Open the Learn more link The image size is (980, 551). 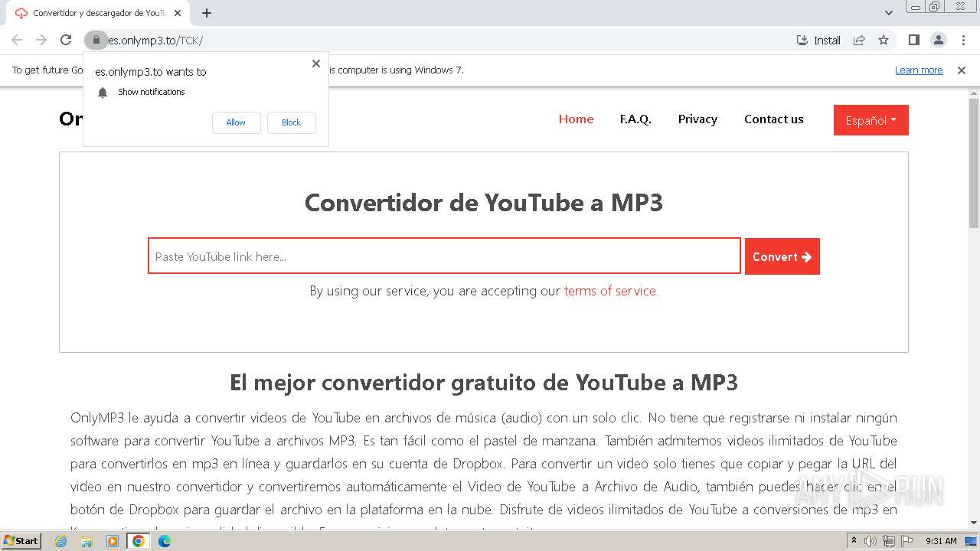tap(919, 70)
